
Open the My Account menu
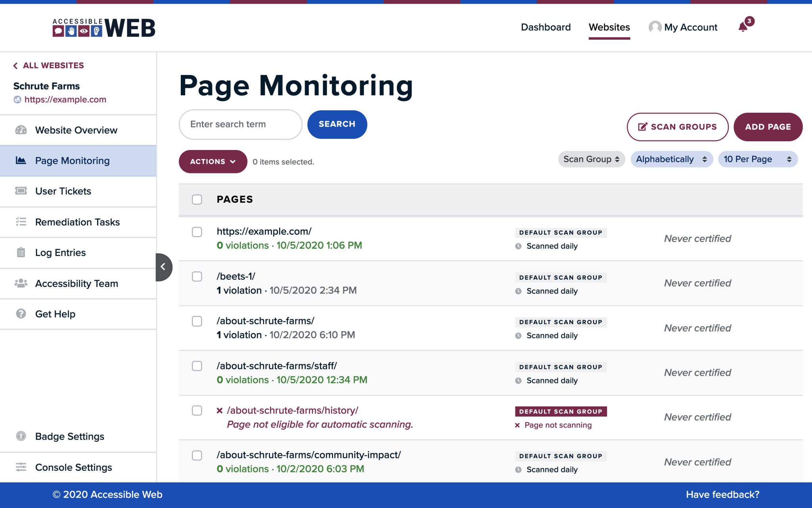tap(683, 27)
